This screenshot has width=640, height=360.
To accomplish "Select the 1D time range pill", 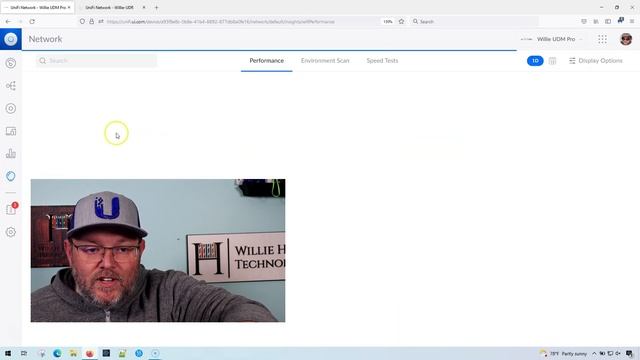I will pyautogui.click(x=535, y=61).
